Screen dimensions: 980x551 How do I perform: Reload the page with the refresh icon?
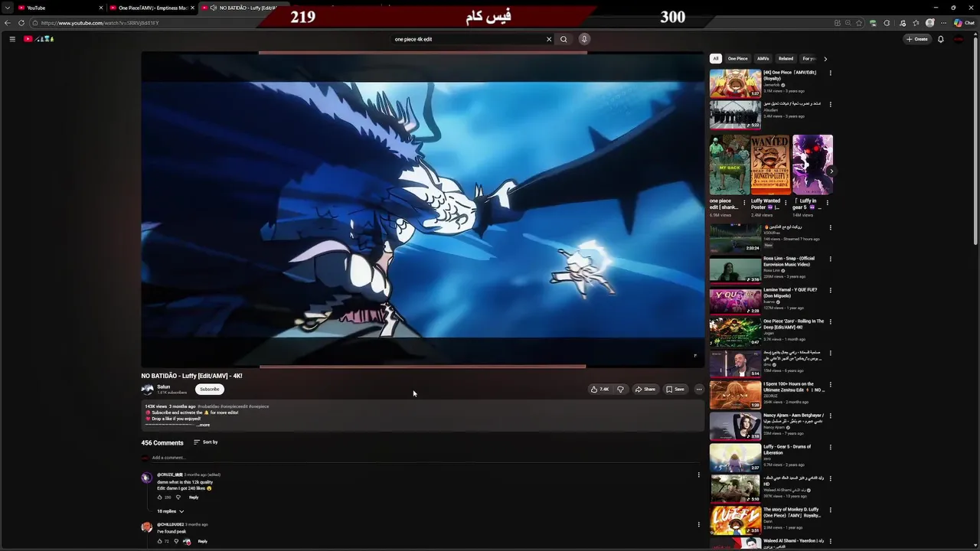[x=21, y=23]
